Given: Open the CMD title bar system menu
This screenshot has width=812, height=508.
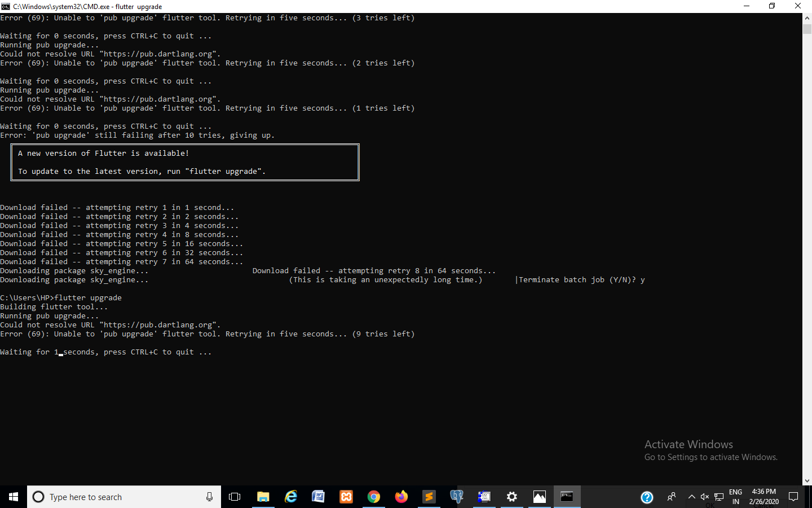Looking at the screenshot, I should point(7,6).
